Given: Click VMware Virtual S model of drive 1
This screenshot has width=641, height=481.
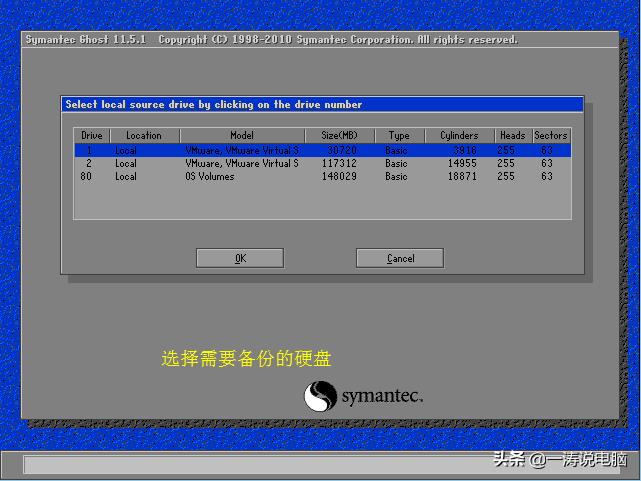Looking at the screenshot, I should click(x=242, y=150).
